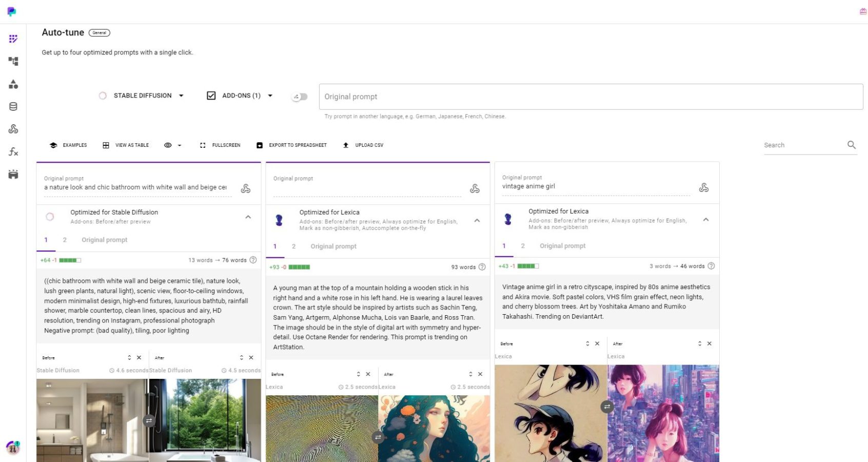Open the dropdown arrow next to the eye icon

point(179,145)
